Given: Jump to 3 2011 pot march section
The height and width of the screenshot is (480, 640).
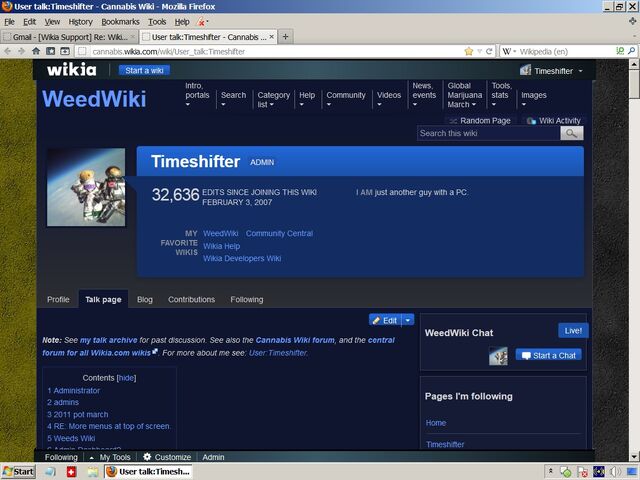Looking at the screenshot, I should [x=78, y=414].
